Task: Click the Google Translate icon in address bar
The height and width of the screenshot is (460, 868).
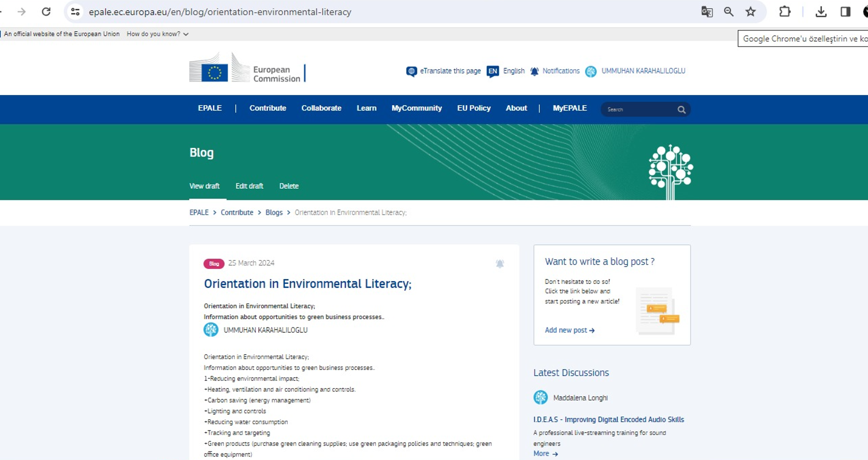Action: [707, 12]
